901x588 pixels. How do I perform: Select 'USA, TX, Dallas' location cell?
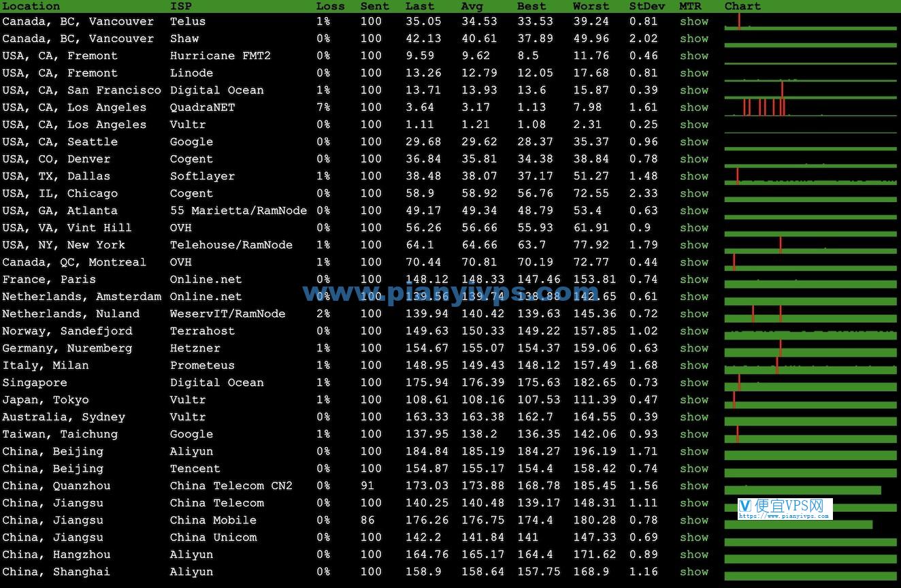coord(56,176)
